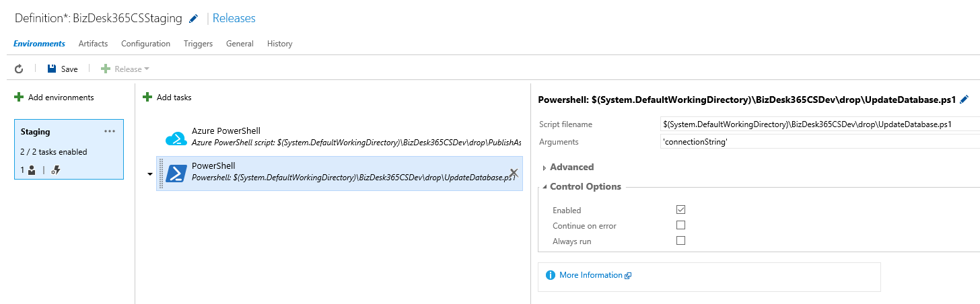
Task: Open the Releases link
Action: click(x=234, y=18)
